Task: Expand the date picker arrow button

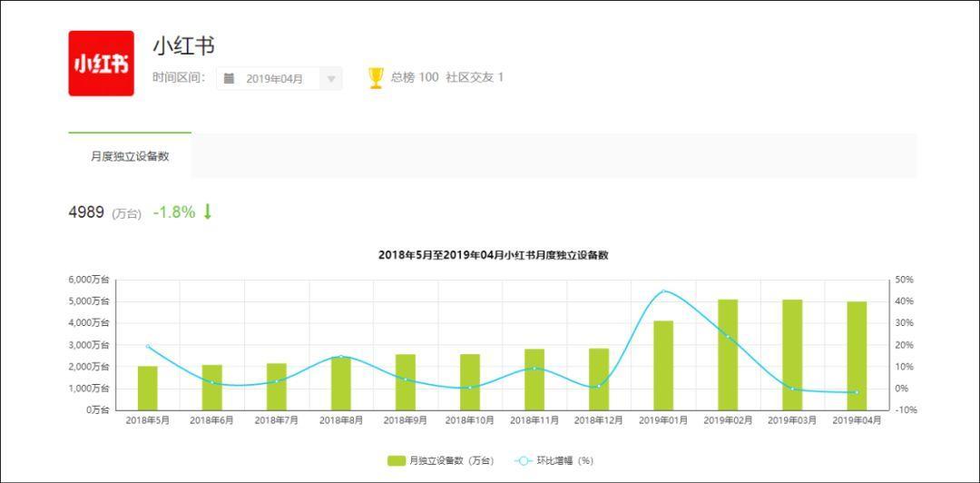Action: pos(331,79)
